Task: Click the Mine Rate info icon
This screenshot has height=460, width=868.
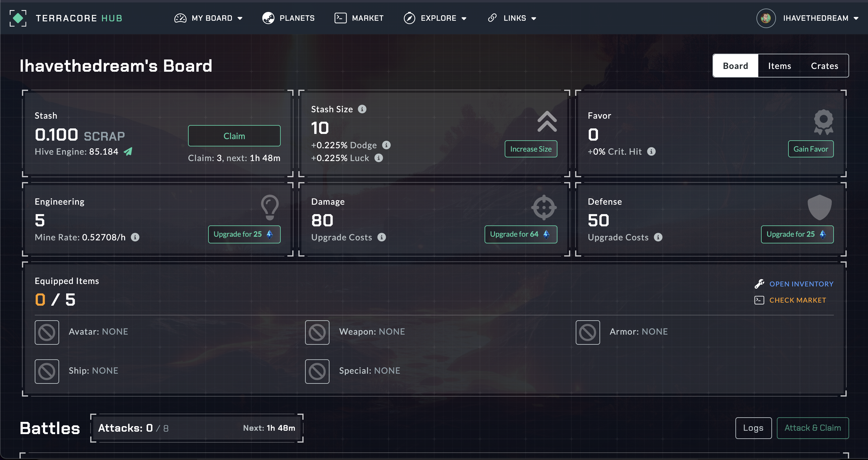Action: coord(135,237)
